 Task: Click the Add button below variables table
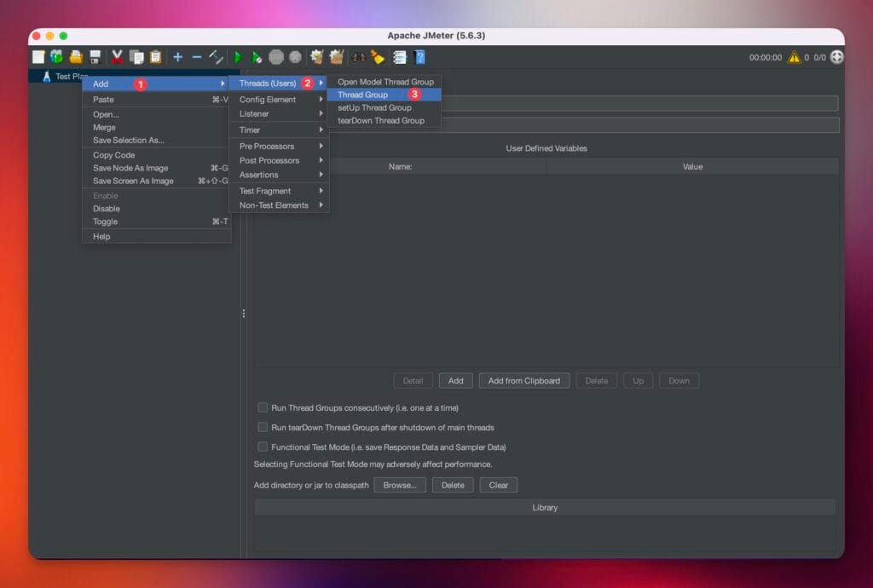(x=455, y=381)
